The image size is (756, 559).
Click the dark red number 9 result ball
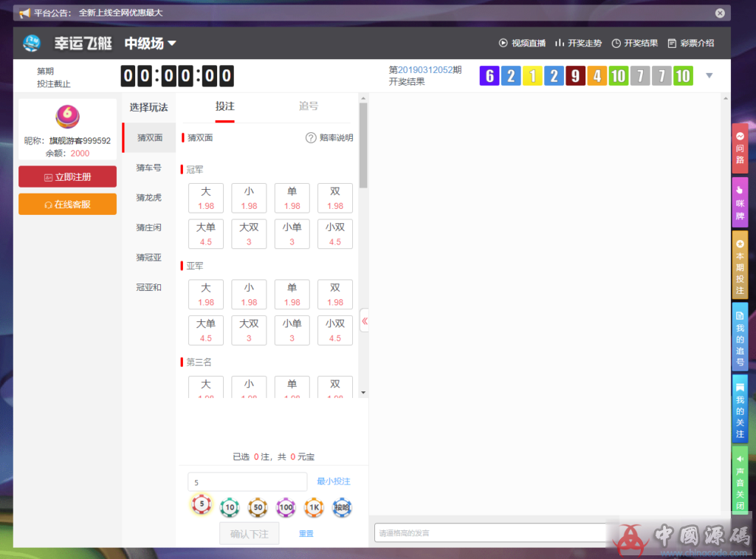575,76
